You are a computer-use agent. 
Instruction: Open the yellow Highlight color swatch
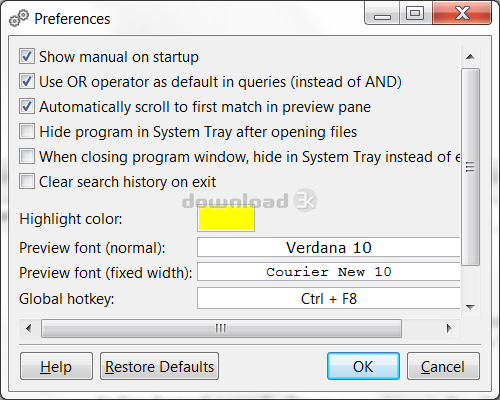click(x=226, y=219)
